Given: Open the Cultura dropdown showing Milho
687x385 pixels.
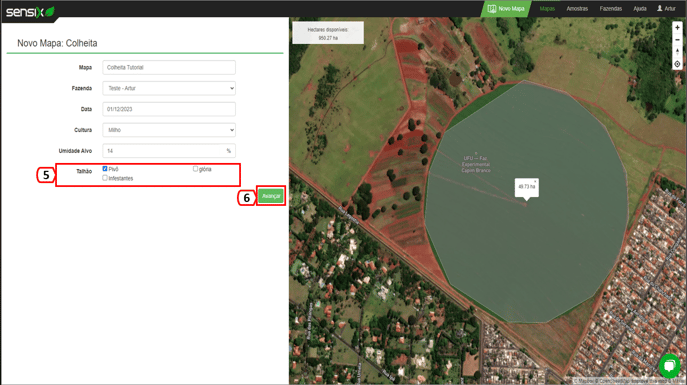Looking at the screenshot, I should click(169, 130).
